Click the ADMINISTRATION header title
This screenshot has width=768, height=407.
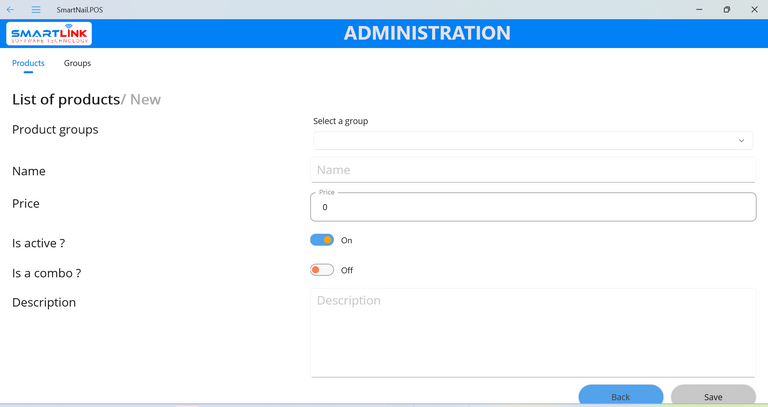(x=427, y=33)
